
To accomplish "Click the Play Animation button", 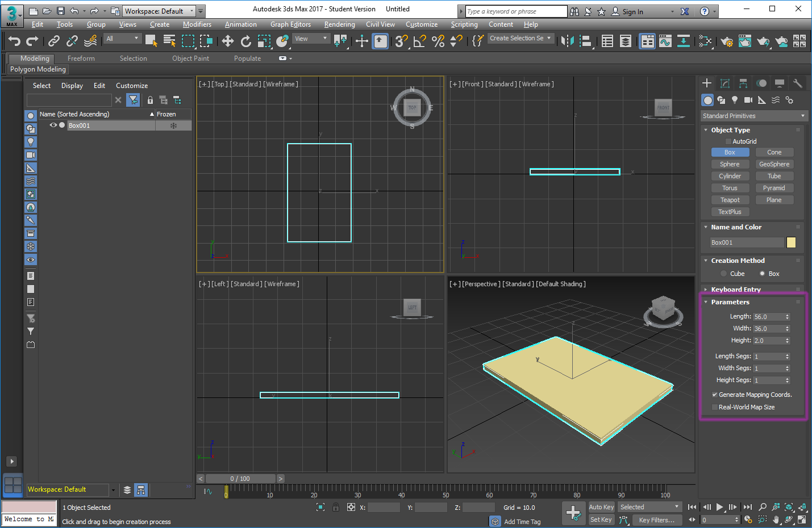I will pyautogui.click(x=719, y=507).
